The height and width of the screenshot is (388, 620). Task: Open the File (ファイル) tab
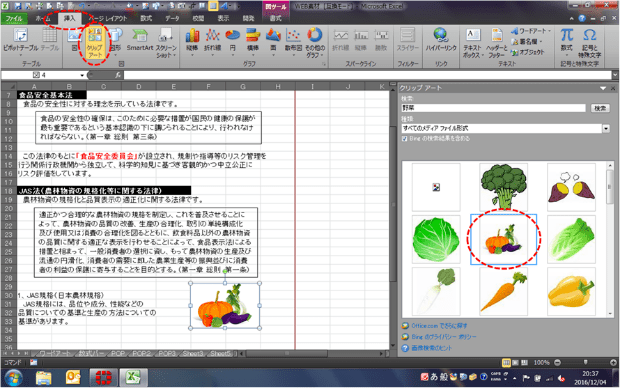[14, 19]
